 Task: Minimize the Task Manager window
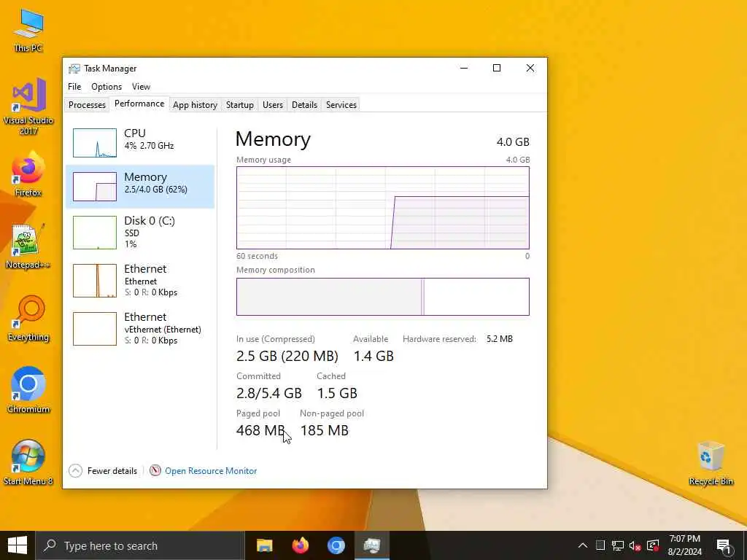pos(463,68)
